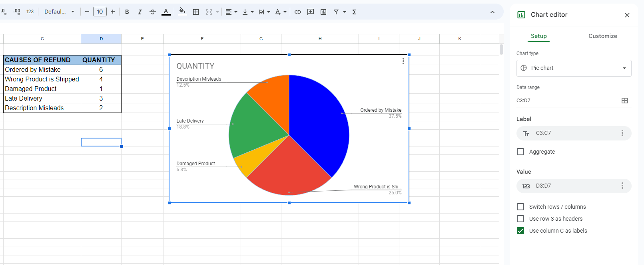Open the horizontal align dropdown
The height and width of the screenshot is (265, 644).
pyautogui.click(x=231, y=12)
